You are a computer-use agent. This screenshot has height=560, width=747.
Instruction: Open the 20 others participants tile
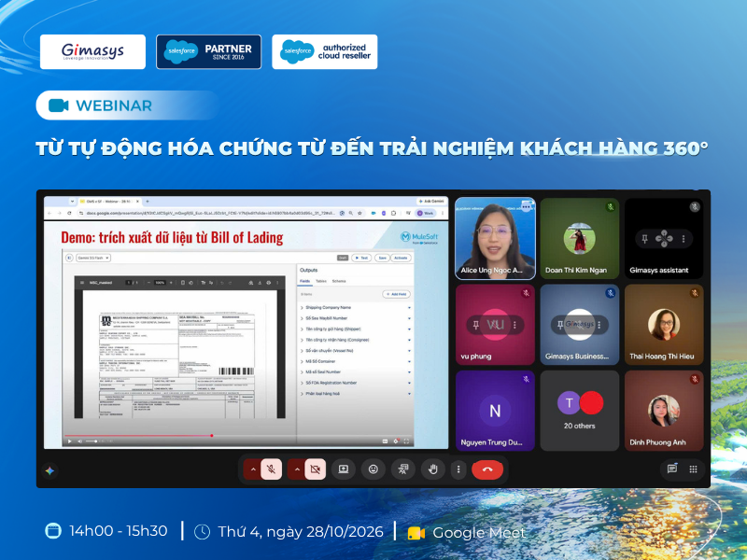click(579, 411)
